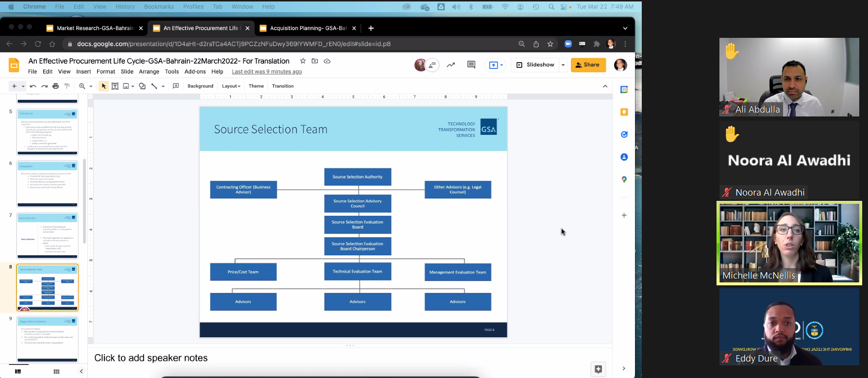Switch to Market Research-GSA-Bahrain tab

95,28
